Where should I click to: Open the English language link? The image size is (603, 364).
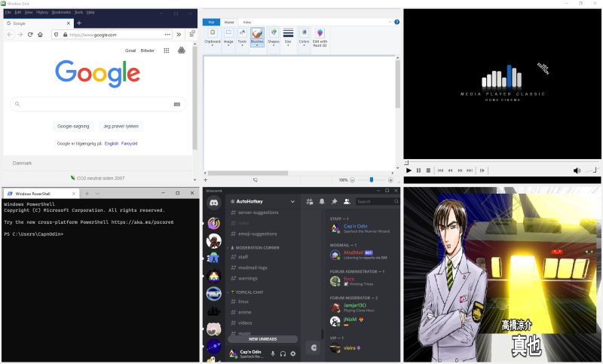[x=112, y=143]
